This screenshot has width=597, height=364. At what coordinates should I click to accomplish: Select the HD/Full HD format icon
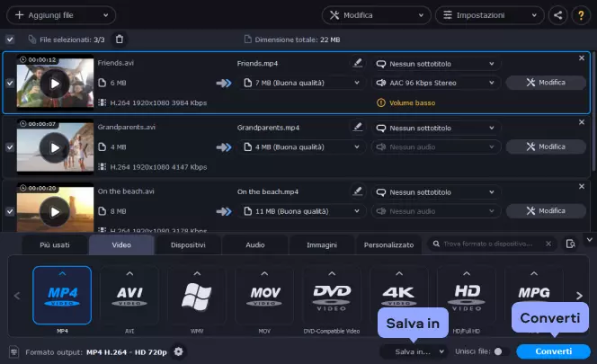(467, 296)
